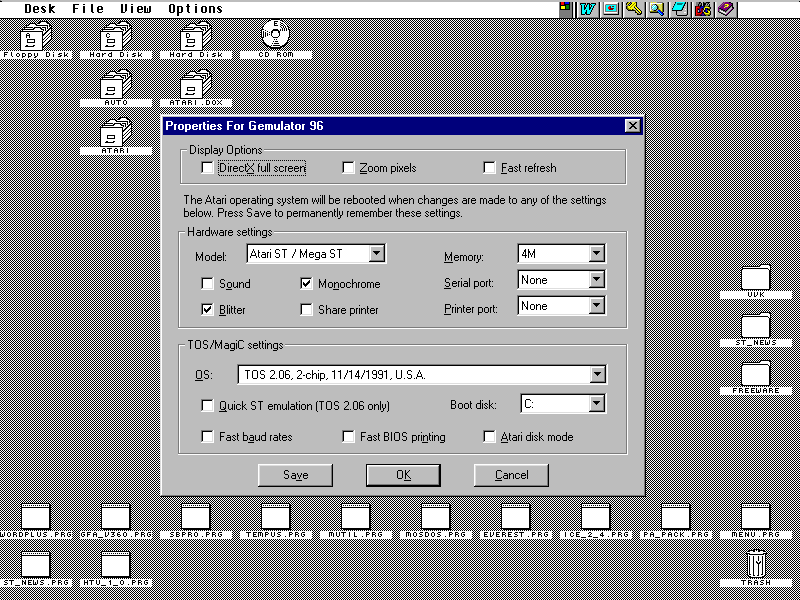Viewport: 800px width, 600px height.
Task: Uncheck the Monochrome checkbox
Action: [306, 283]
